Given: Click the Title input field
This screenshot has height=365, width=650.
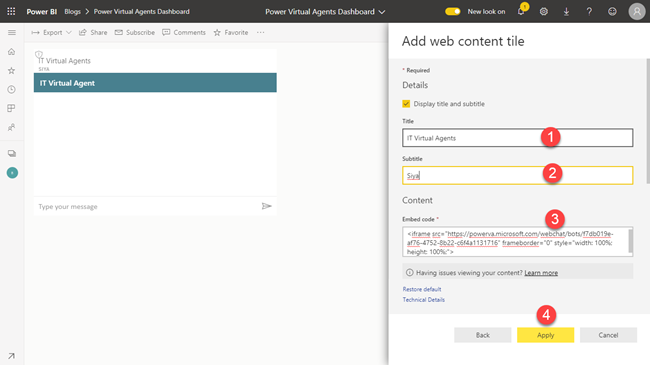Looking at the screenshot, I should coord(517,138).
